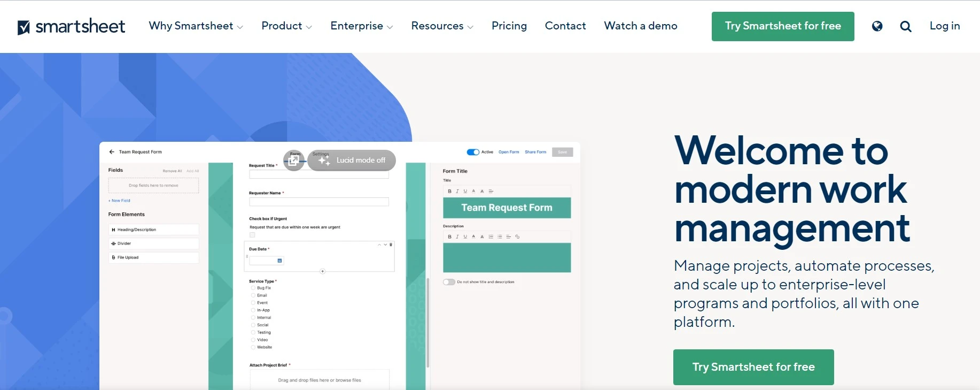Open the Contact page

[x=565, y=26]
